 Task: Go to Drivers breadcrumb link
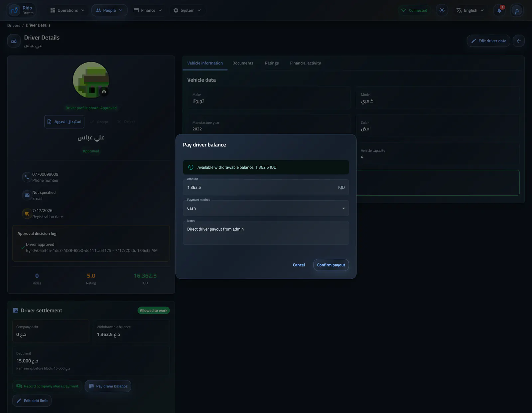tap(14, 25)
